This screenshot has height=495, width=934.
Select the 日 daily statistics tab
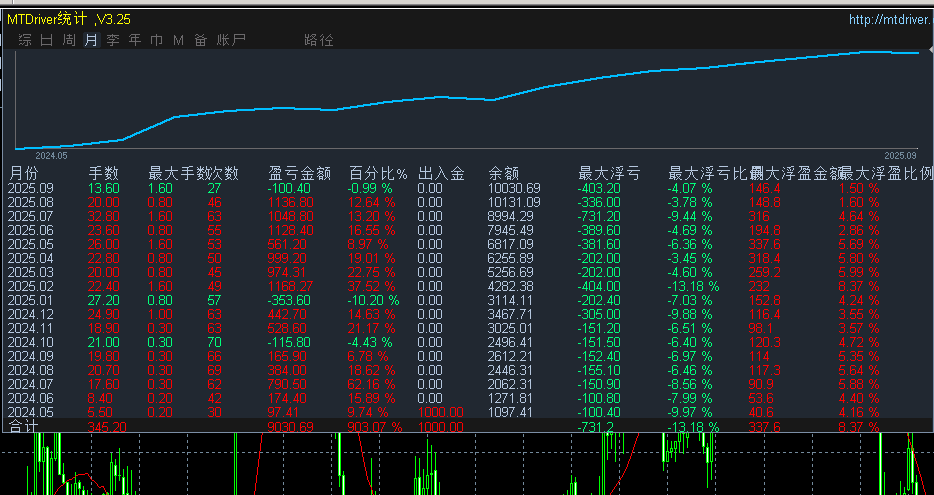point(47,40)
